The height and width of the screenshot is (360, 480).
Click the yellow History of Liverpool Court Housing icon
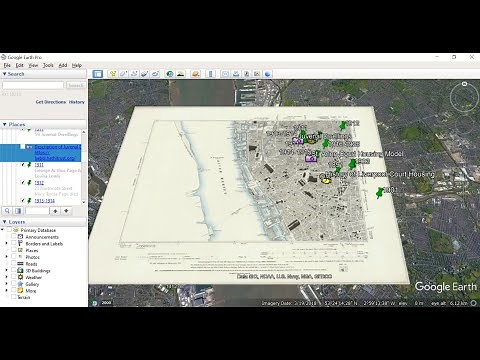[x=326, y=180]
